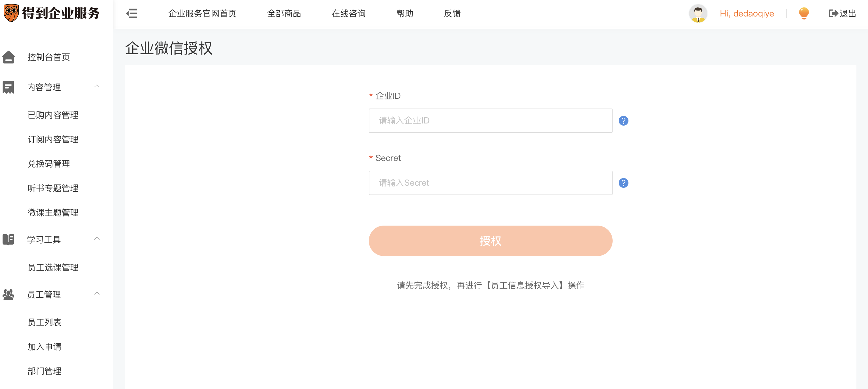Collapse the 员工管理 section chevron

[97, 294]
